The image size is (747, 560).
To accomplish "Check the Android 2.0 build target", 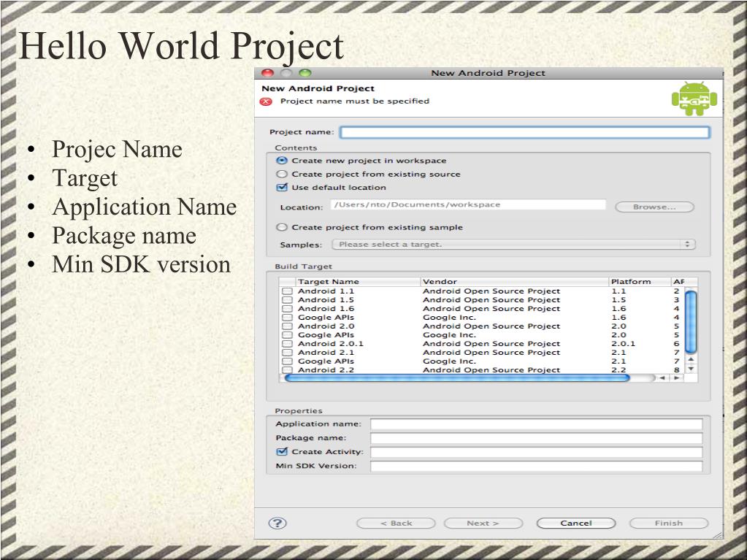I will click(x=287, y=326).
